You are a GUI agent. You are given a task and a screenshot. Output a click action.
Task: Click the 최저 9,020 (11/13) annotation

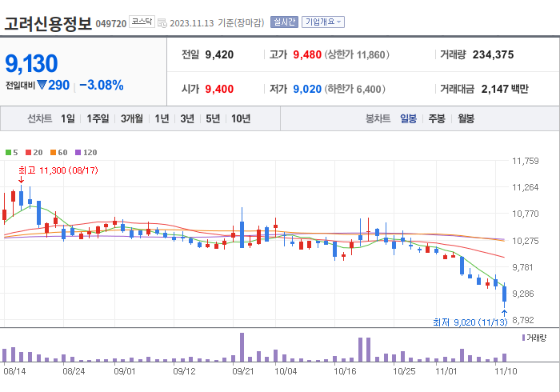point(470,322)
